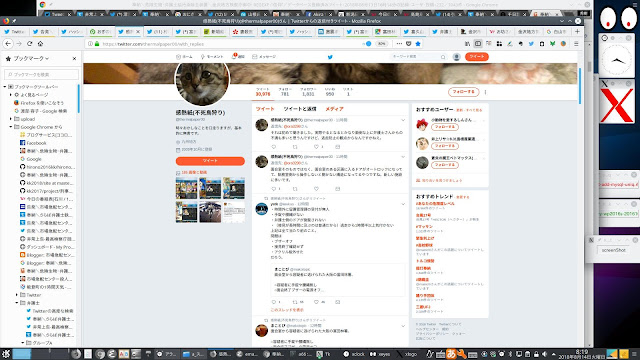The image size is (640, 360).
Task: Open profile more options vertical dots
Action: [485, 92]
